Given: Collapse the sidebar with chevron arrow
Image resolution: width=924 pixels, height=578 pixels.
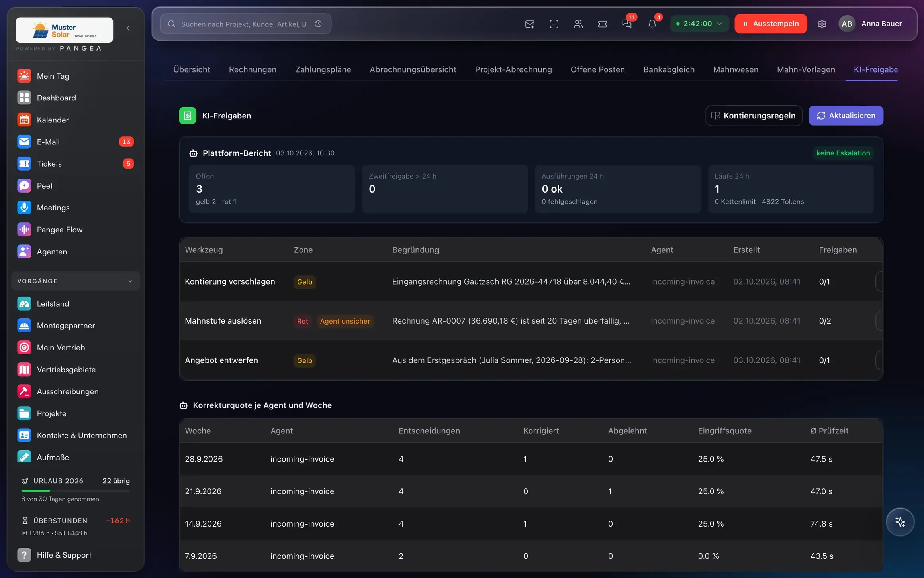Looking at the screenshot, I should point(128,28).
